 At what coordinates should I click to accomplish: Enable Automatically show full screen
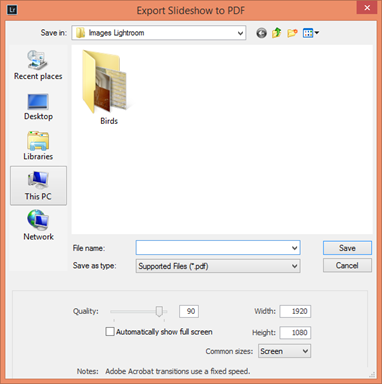tap(110, 332)
